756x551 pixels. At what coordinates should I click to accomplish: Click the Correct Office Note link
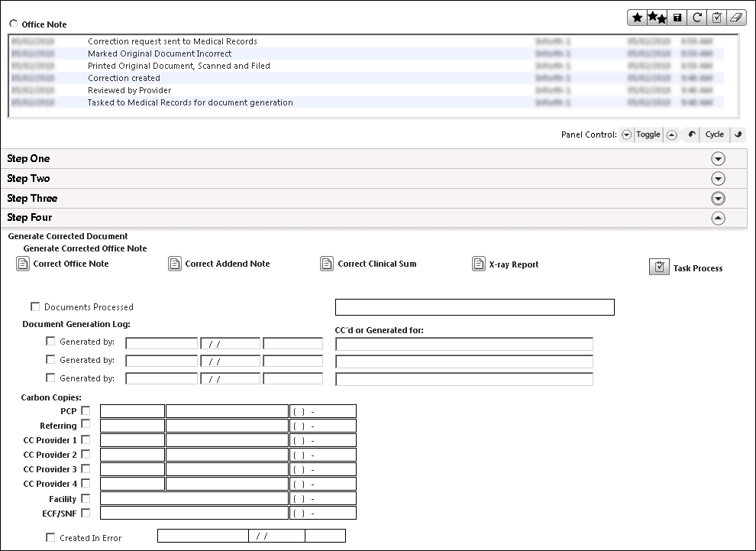coord(71,264)
